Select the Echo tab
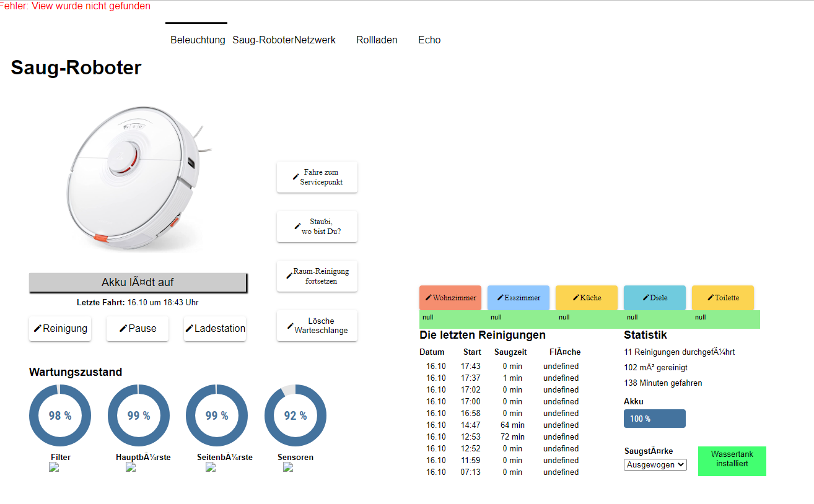Viewport: 814px width, 504px height. pos(429,40)
